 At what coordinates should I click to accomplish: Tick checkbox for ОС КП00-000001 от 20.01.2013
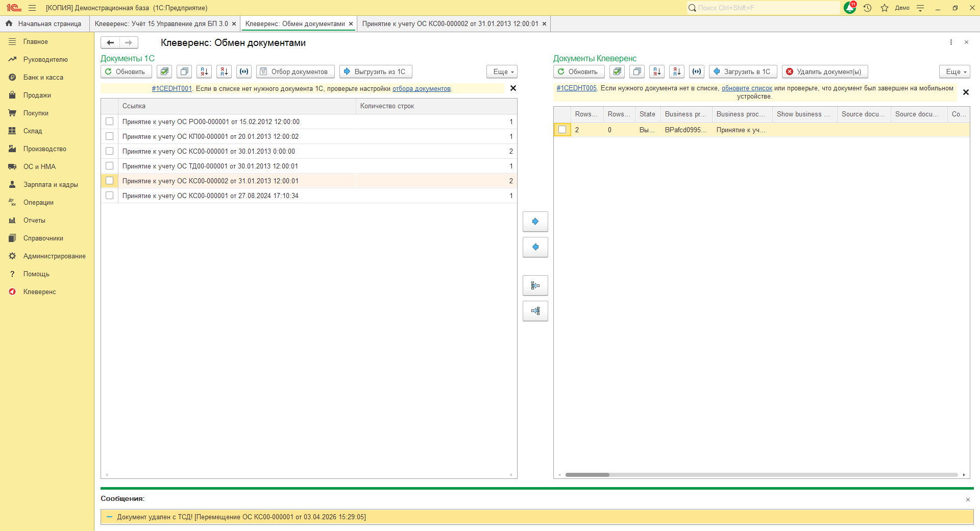[109, 136]
